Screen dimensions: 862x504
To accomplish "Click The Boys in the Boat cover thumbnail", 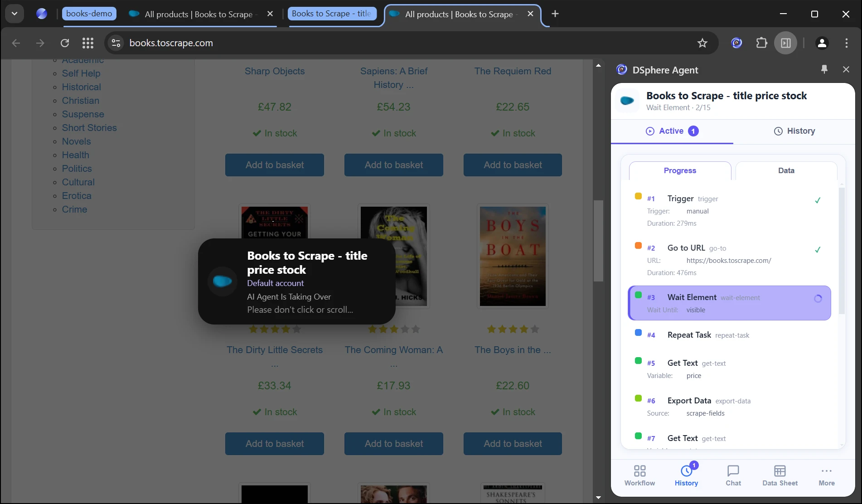I will point(513,256).
